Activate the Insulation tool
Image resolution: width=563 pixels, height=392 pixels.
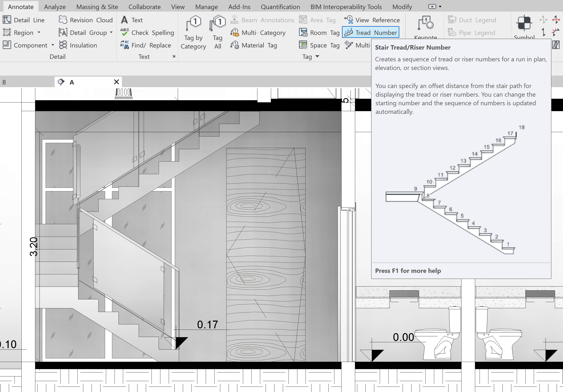coord(78,45)
